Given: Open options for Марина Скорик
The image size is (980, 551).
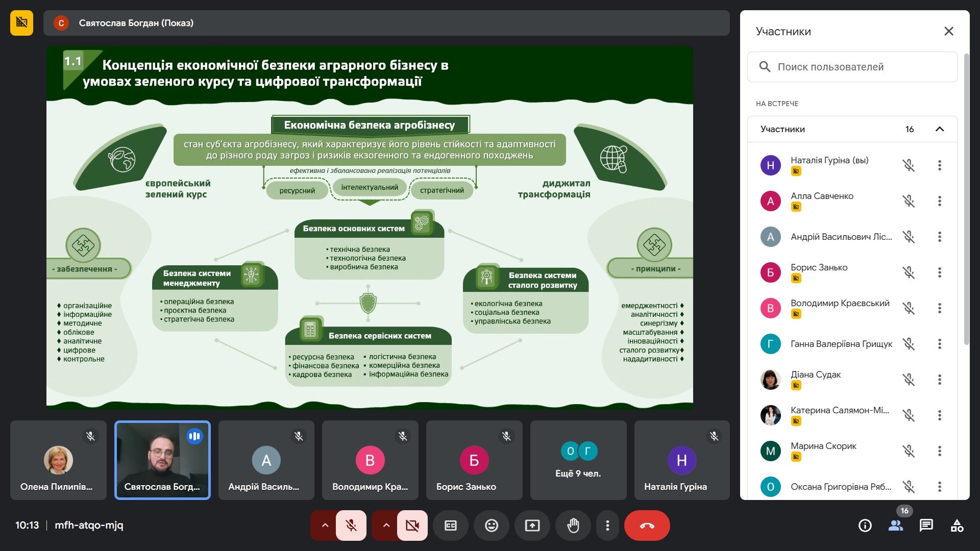Looking at the screenshot, I should [x=940, y=451].
